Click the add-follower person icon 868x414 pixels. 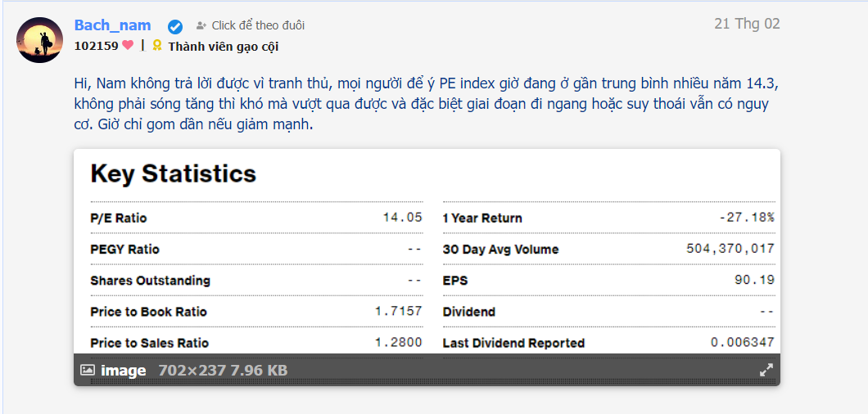click(201, 25)
